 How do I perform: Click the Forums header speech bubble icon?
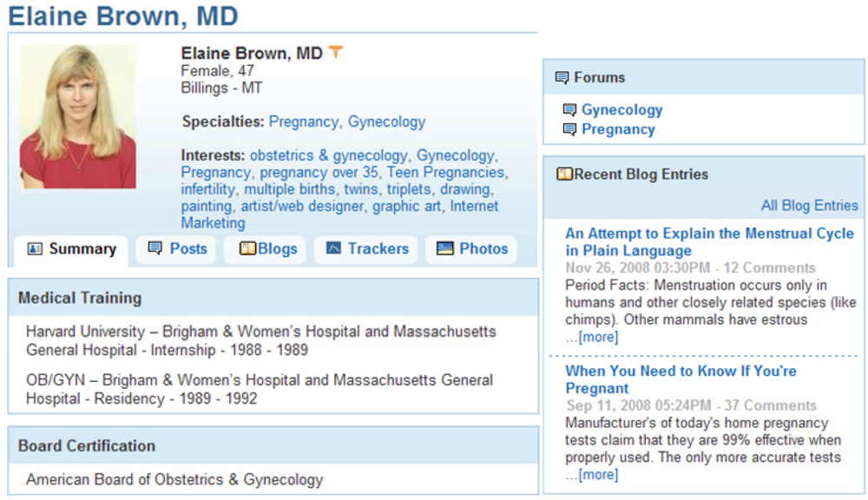562,78
